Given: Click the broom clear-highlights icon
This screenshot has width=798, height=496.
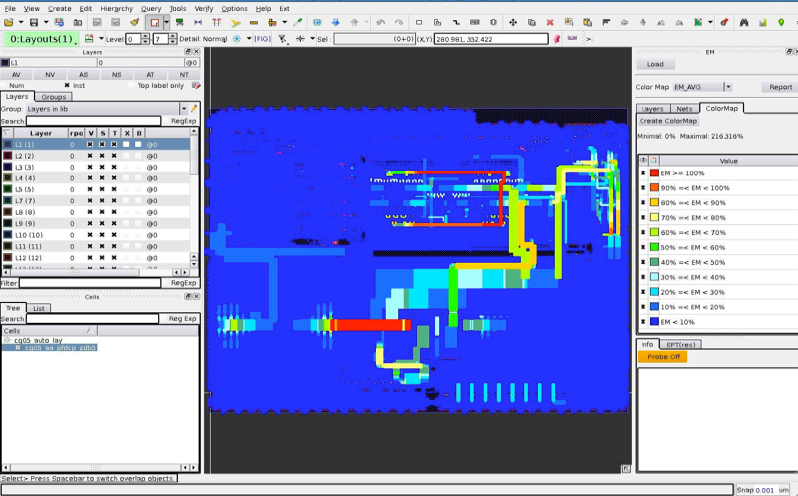Looking at the screenshot, I should click(x=134, y=22).
